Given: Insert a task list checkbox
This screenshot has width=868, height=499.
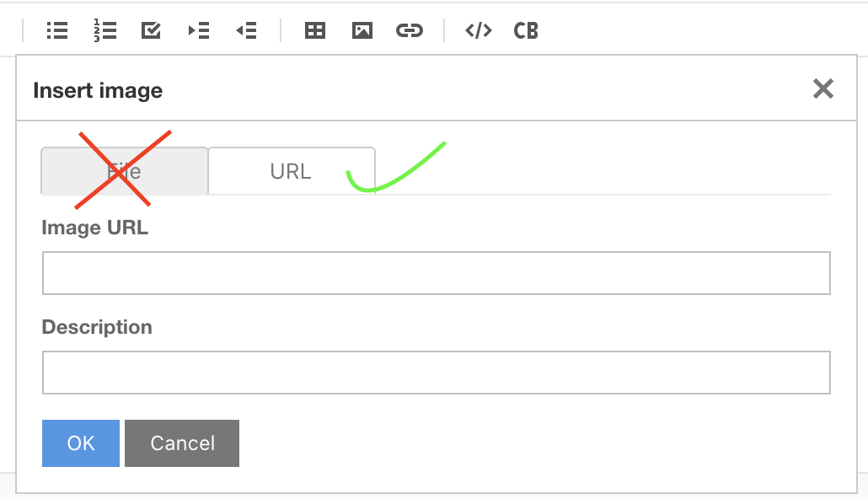Looking at the screenshot, I should pos(151,30).
